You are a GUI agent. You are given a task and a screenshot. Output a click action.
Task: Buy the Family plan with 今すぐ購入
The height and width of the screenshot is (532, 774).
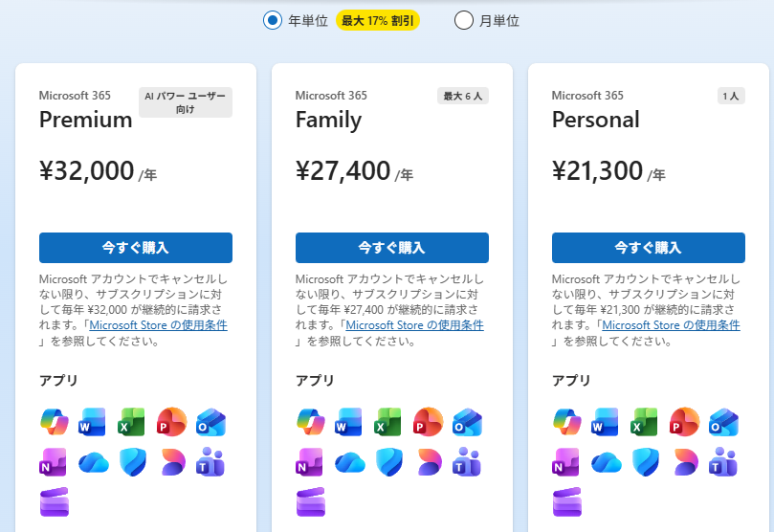pyautogui.click(x=392, y=248)
